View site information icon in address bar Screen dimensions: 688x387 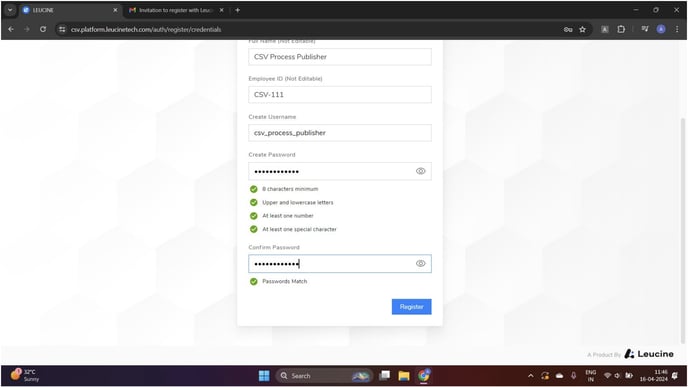pyautogui.click(x=62, y=29)
